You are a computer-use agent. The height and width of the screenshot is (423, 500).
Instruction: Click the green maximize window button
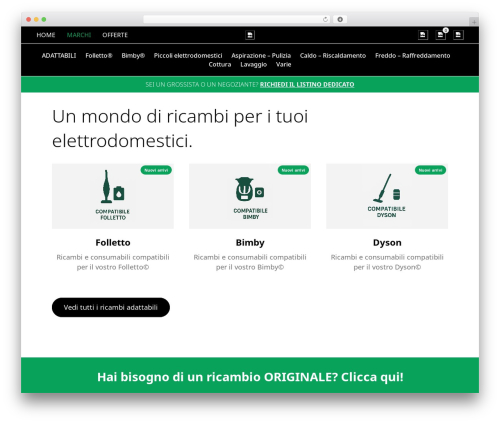click(x=44, y=20)
